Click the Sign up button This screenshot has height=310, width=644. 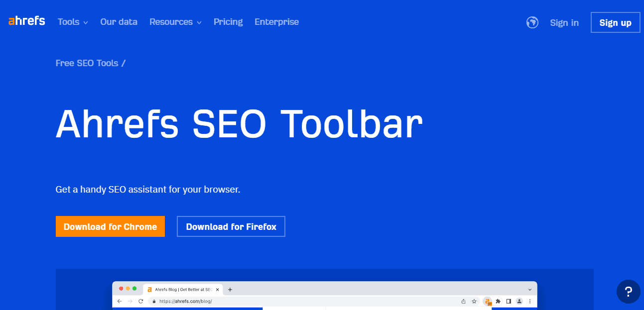pos(615,22)
